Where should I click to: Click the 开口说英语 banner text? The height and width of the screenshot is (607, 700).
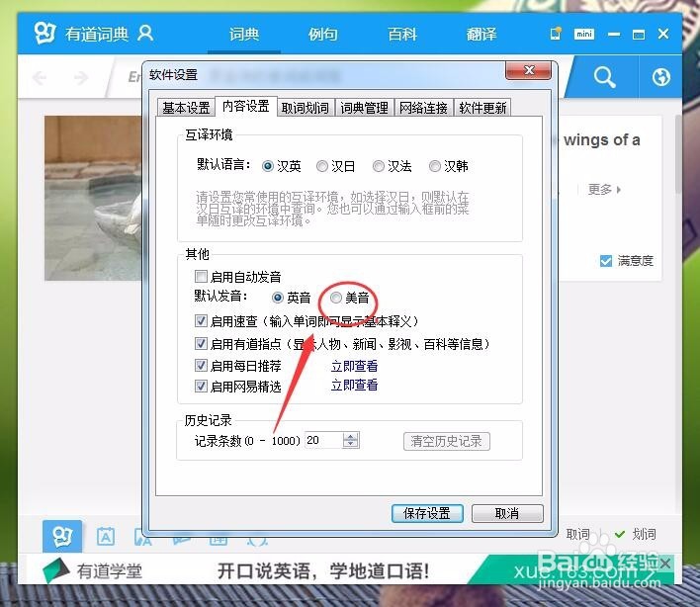[323, 570]
